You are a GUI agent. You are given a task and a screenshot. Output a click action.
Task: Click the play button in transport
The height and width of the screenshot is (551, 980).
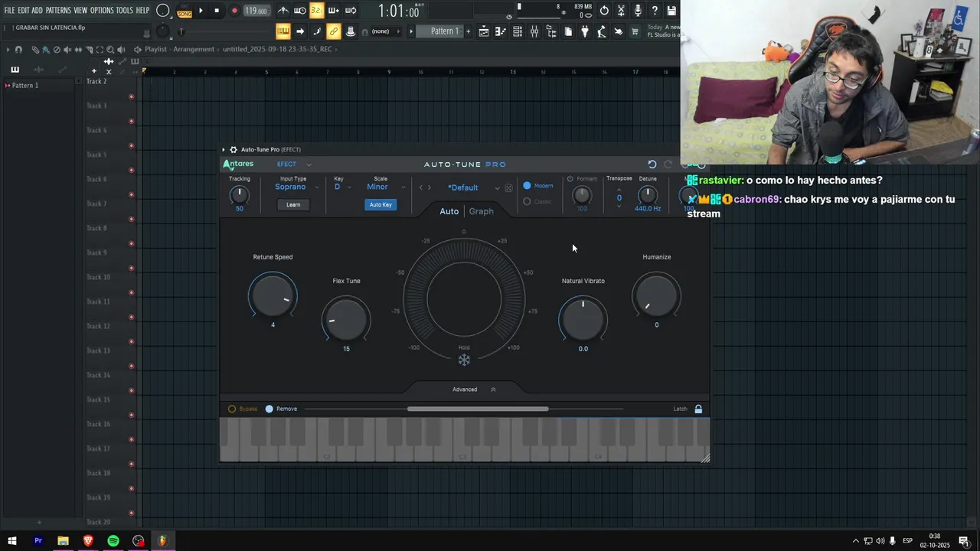[x=201, y=11]
